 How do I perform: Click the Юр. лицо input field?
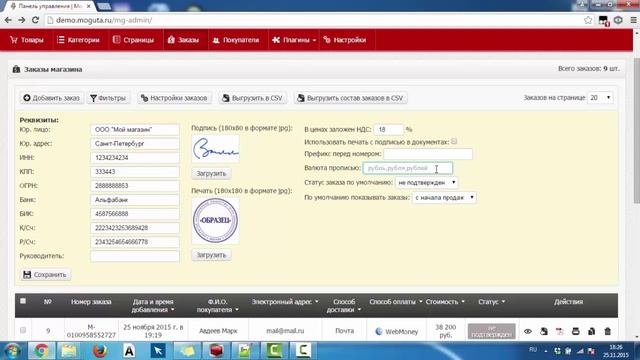[135, 129]
